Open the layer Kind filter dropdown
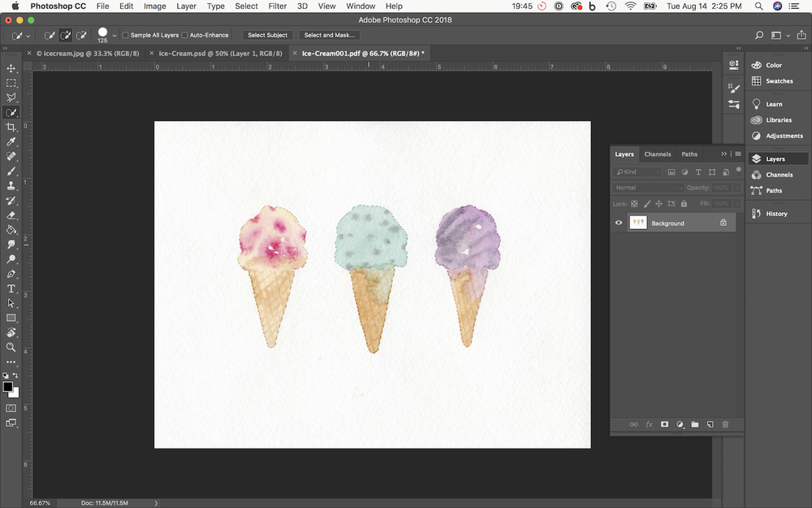Image resolution: width=812 pixels, height=508 pixels. pyautogui.click(x=637, y=172)
